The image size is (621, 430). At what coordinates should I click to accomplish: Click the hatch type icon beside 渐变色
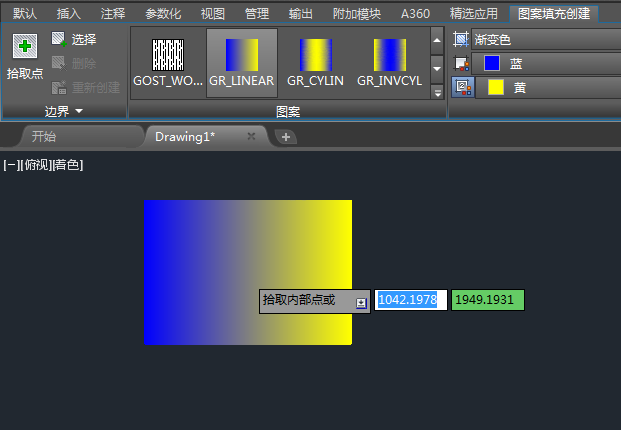[461, 39]
